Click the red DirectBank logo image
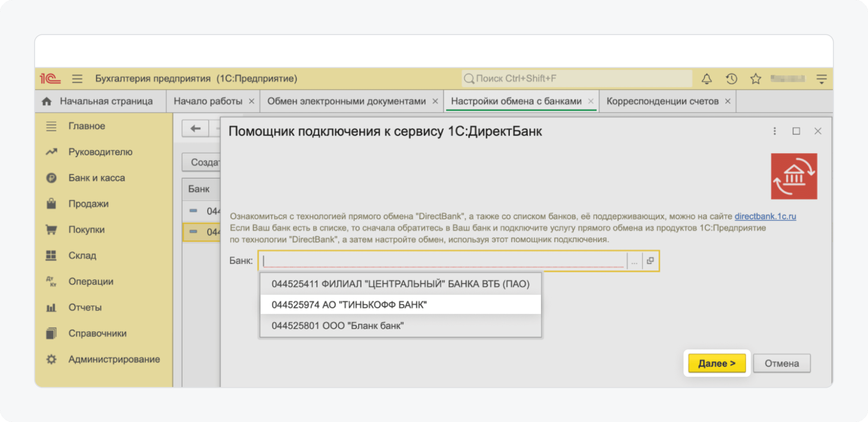Viewport: 868px width, 422px height. coord(794,176)
